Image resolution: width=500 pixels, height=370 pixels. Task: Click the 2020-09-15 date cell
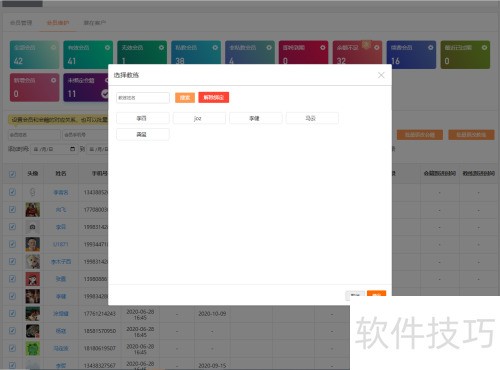(212, 366)
